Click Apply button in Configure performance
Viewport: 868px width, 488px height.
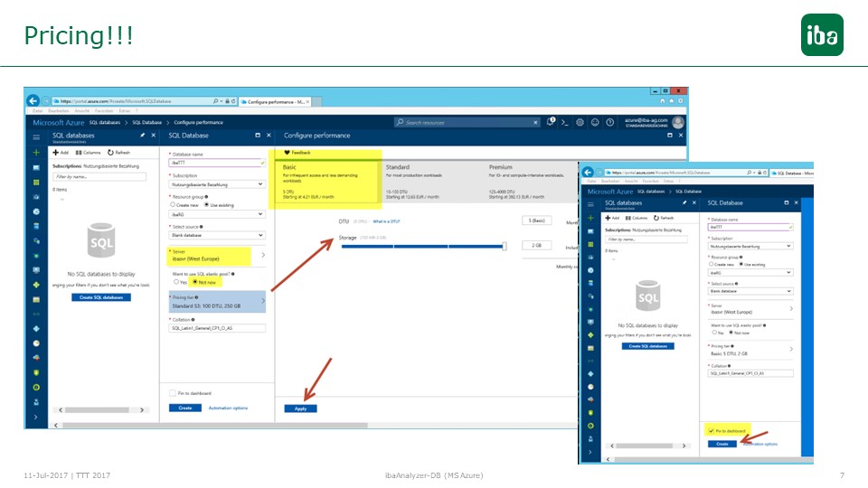click(x=300, y=408)
